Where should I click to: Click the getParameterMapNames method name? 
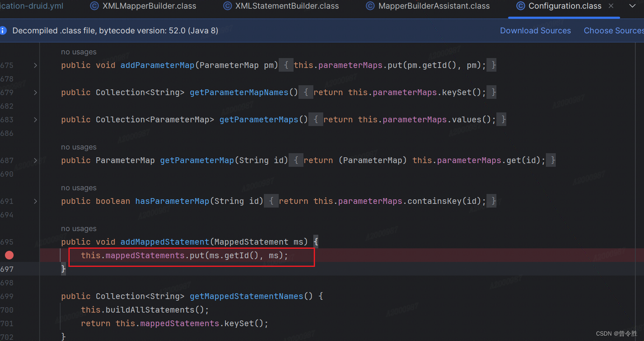pyautogui.click(x=239, y=92)
